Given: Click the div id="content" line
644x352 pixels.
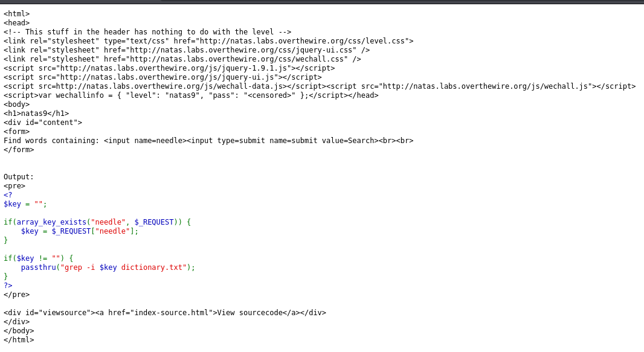Looking at the screenshot, I should (43, 123).
